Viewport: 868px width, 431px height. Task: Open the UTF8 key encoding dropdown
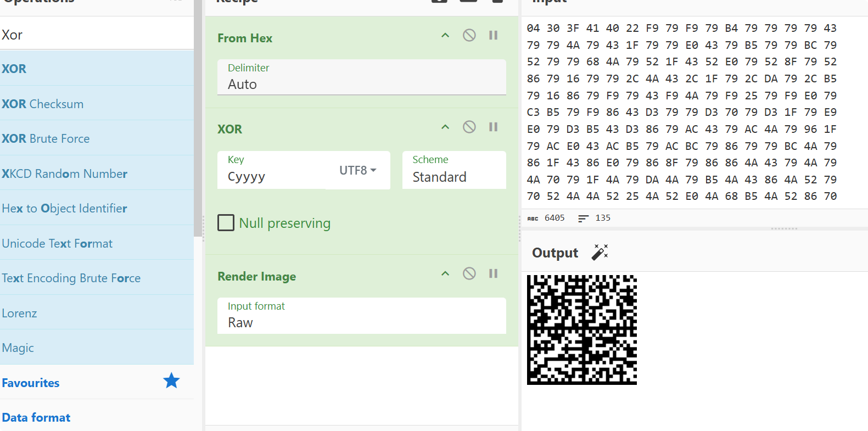358,170
